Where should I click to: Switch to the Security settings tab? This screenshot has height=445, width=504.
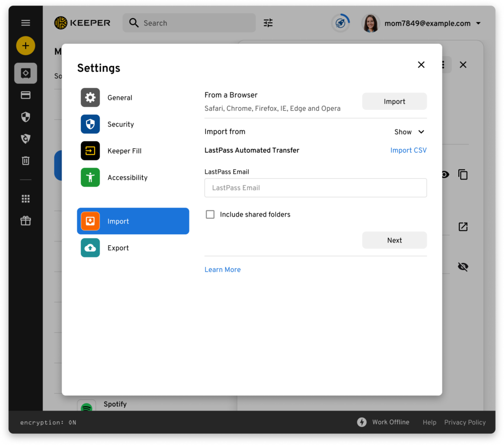(x=121, y=125)
